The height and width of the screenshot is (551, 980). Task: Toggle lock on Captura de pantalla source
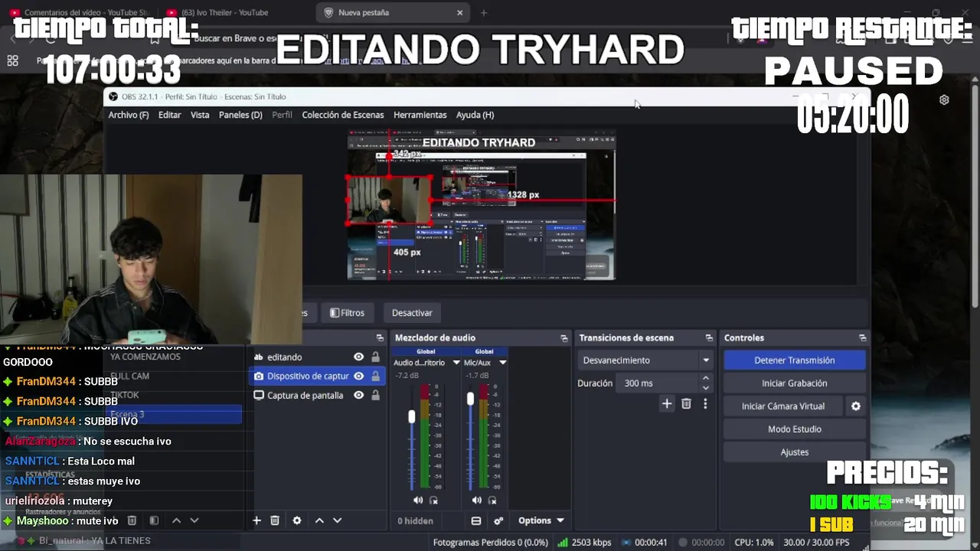pyautogui.click(x=375, y=395)
